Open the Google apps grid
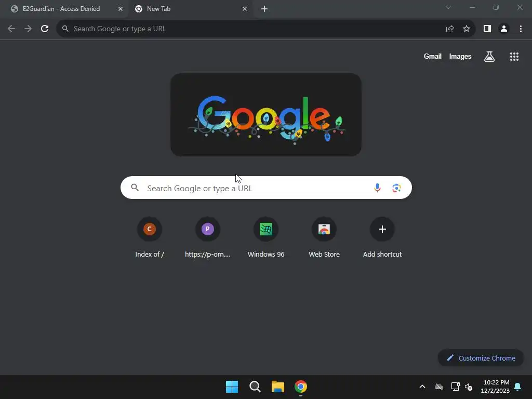532x399 pixels. (514, 57)
